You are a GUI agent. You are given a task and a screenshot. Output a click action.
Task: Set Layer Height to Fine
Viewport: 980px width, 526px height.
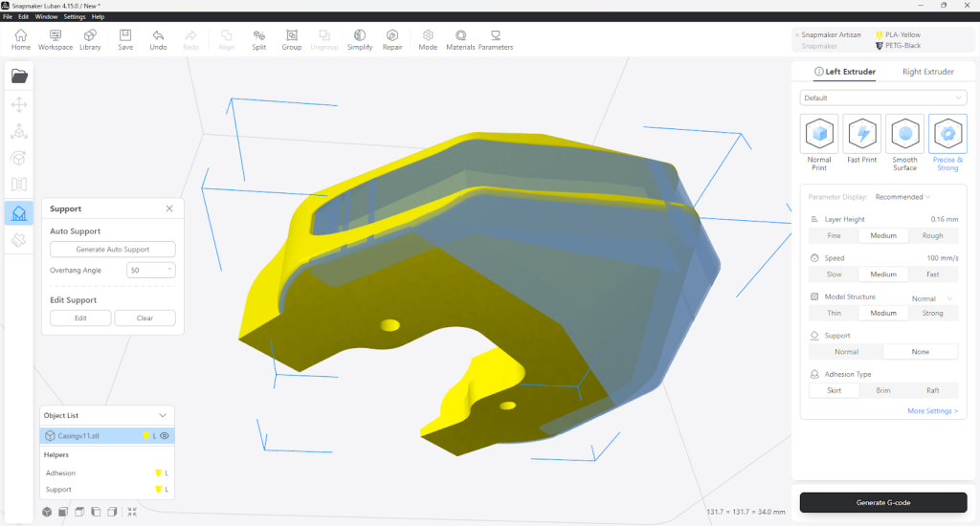834,235
